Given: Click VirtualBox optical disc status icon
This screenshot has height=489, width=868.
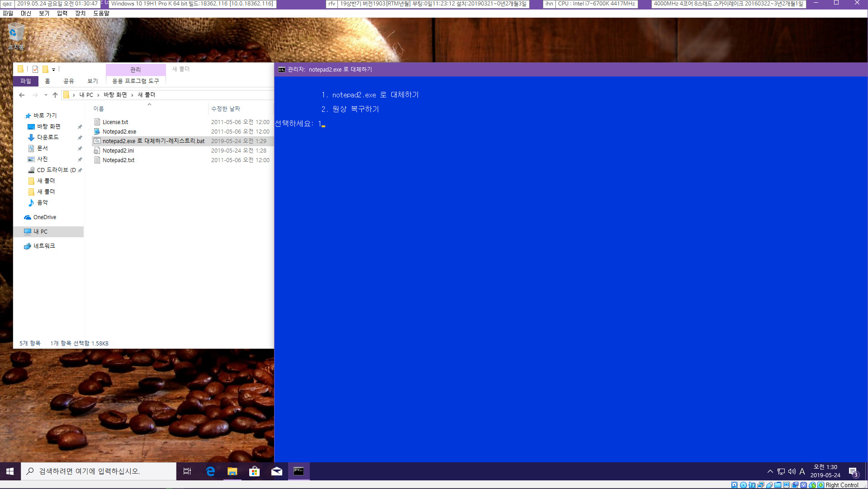Looking at the screenshot, I should click(743, 485).
